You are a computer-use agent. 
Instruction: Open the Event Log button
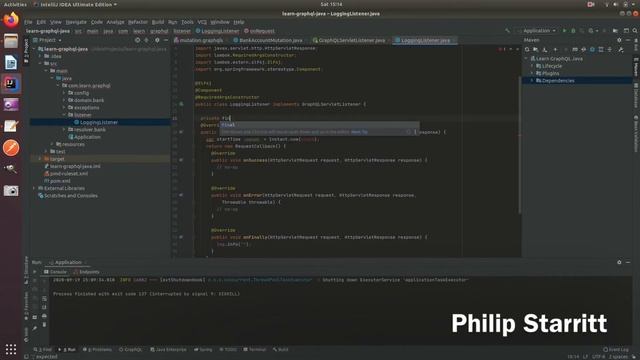click(x=616, y=349)
